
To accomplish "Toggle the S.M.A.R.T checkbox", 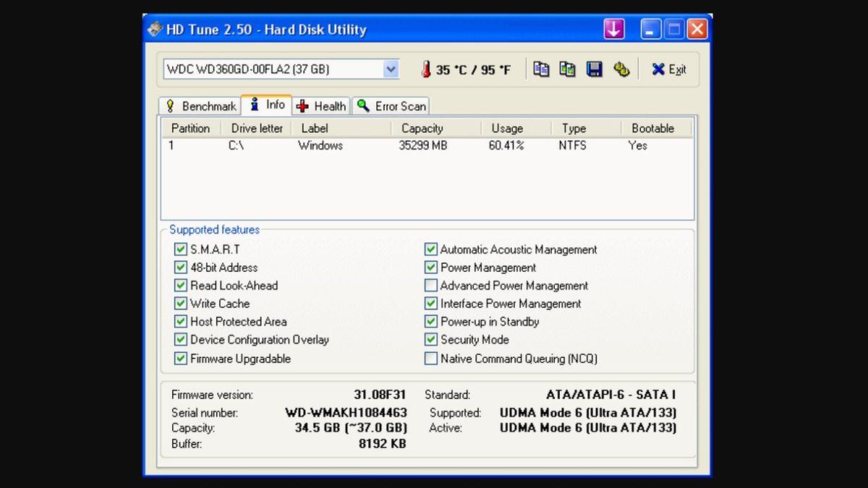I will pyautogui.click(x=181, y=249).
